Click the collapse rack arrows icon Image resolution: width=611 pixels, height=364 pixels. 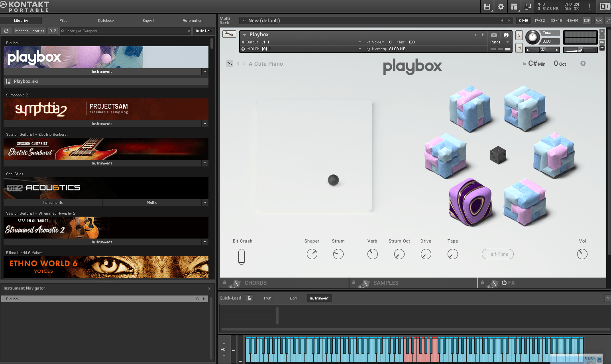click(608, 20)
